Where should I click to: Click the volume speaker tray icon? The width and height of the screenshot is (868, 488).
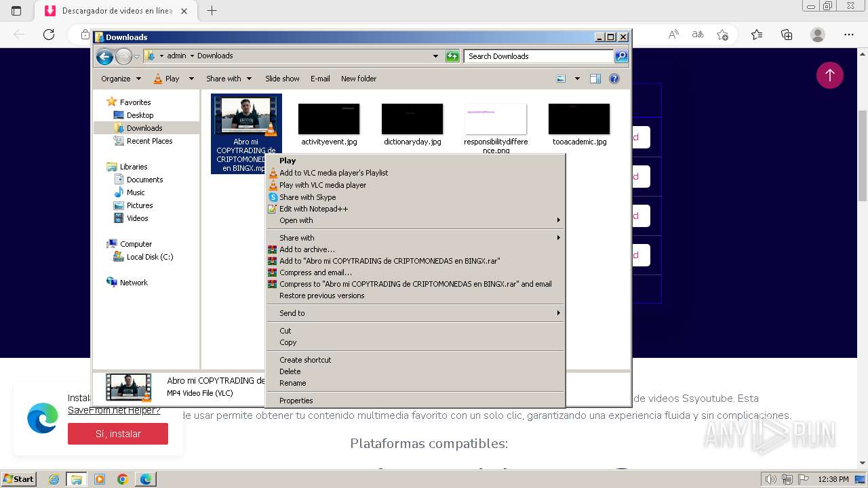(771, 479)
